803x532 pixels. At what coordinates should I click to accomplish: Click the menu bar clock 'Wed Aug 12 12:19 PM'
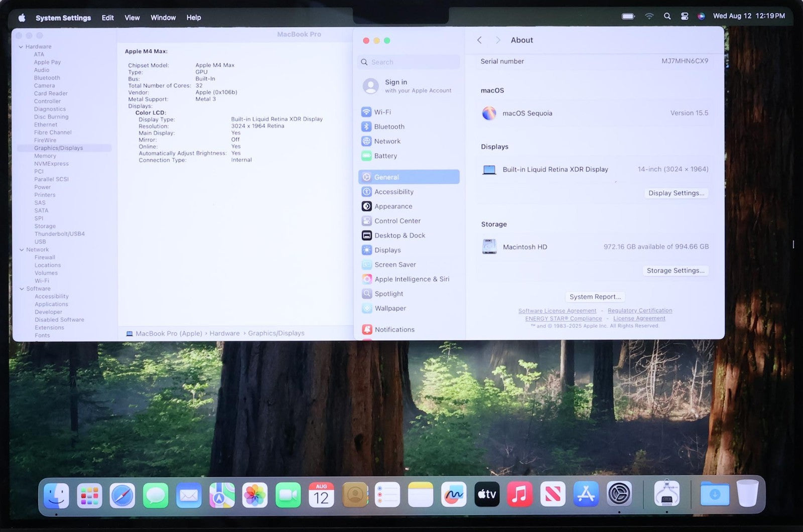(749, 16)
